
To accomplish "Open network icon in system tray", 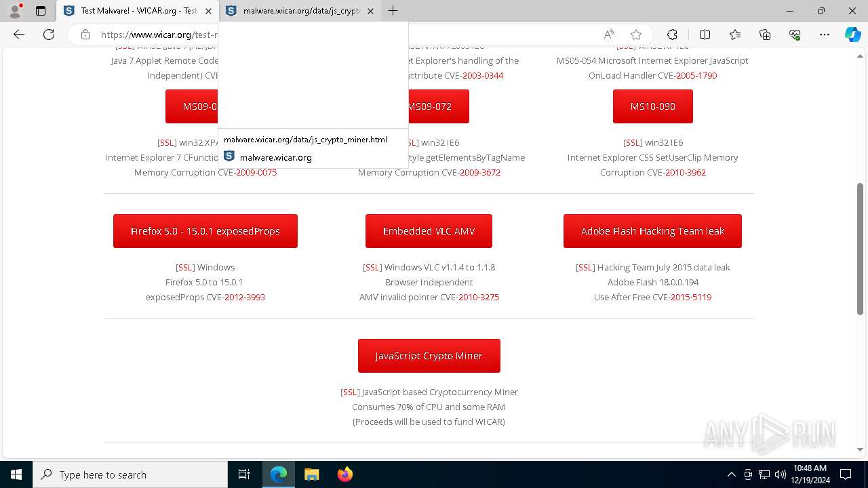I will tap(764, 474).
